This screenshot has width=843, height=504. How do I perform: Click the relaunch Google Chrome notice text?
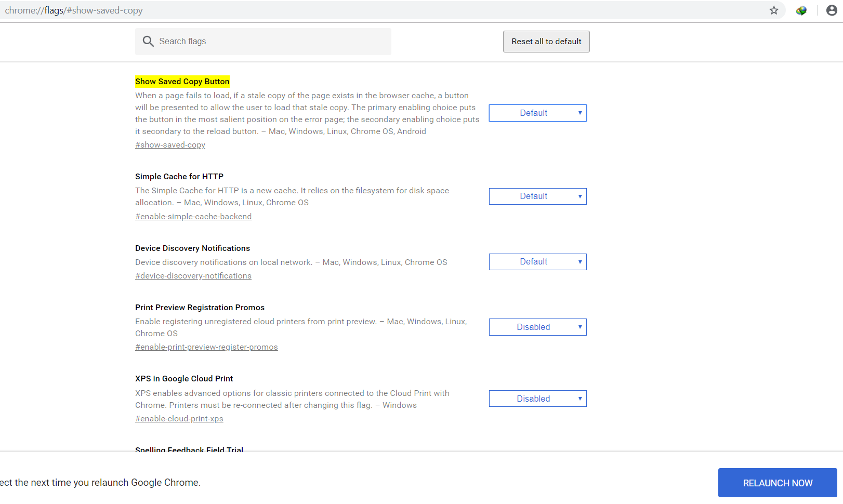click(x=100, y=483)
